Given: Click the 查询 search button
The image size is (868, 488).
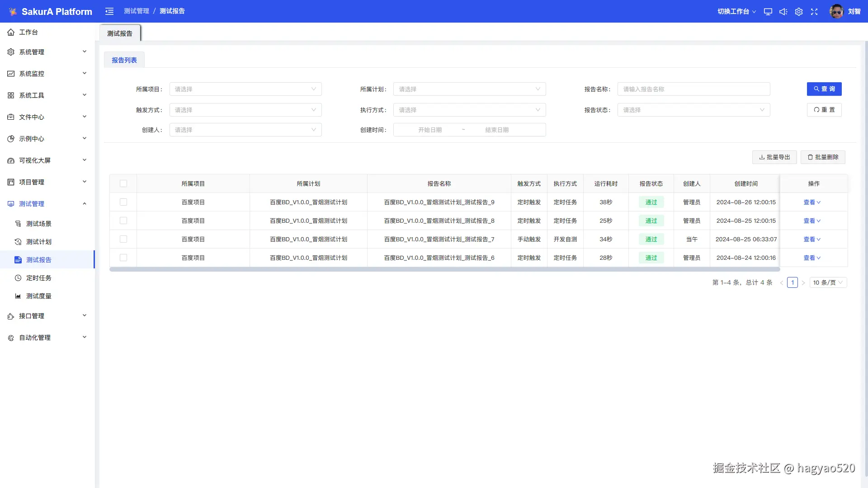Looking at the screenshot, I should point(824,89).
